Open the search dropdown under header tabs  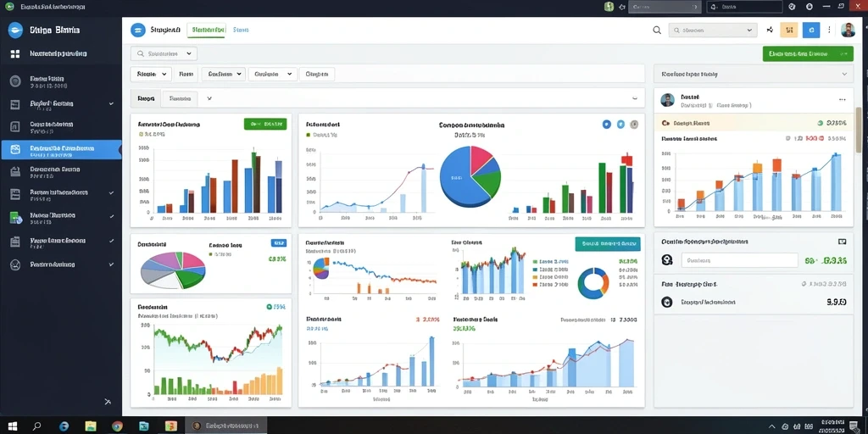(164, 53)
